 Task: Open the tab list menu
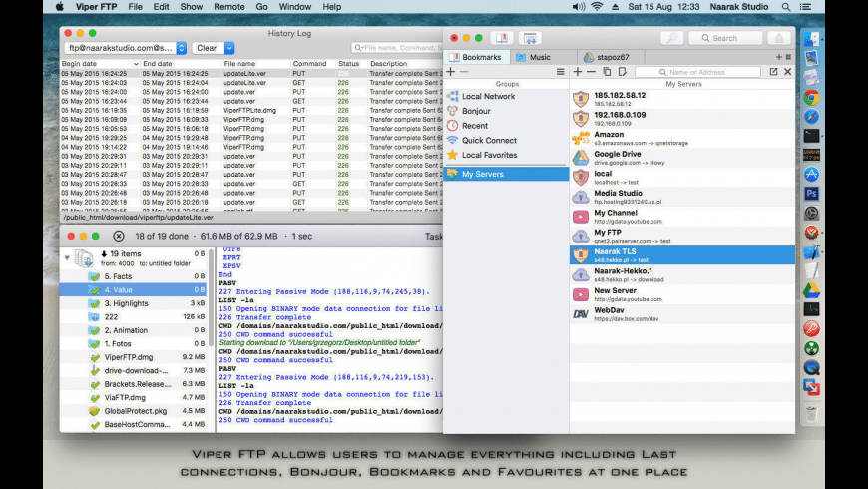tap(788, 57)
